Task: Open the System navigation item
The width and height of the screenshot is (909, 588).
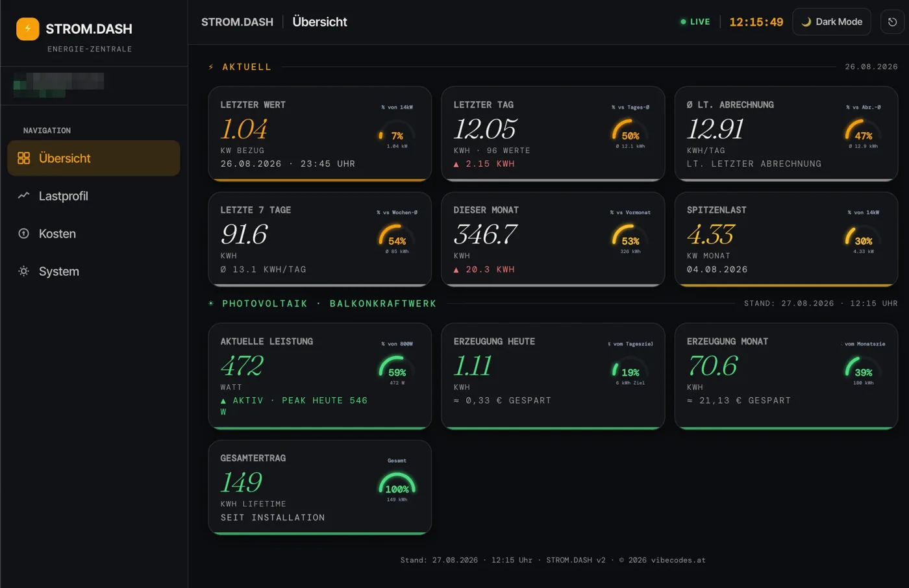Action: pyautogui.click(x=93, y=271)
